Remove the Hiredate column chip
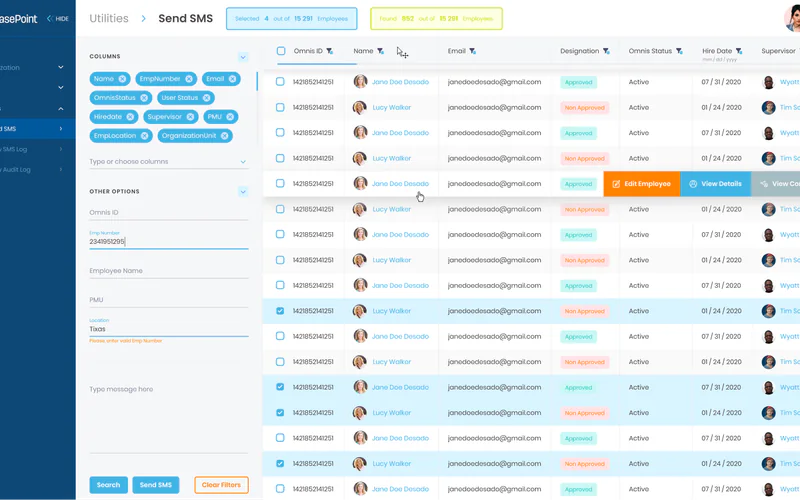The height and width of the screenshot is (500, 800). [130, 117]
